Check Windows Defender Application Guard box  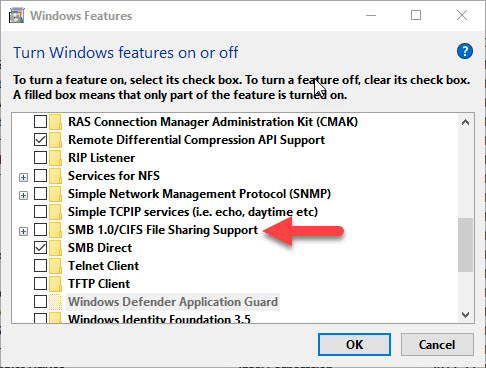(40, 302)
